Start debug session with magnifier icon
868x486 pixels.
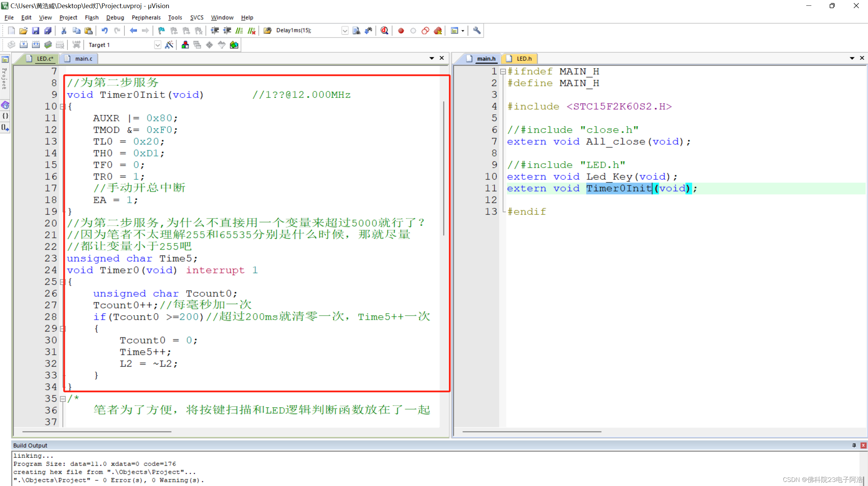[x=384, y=31]
